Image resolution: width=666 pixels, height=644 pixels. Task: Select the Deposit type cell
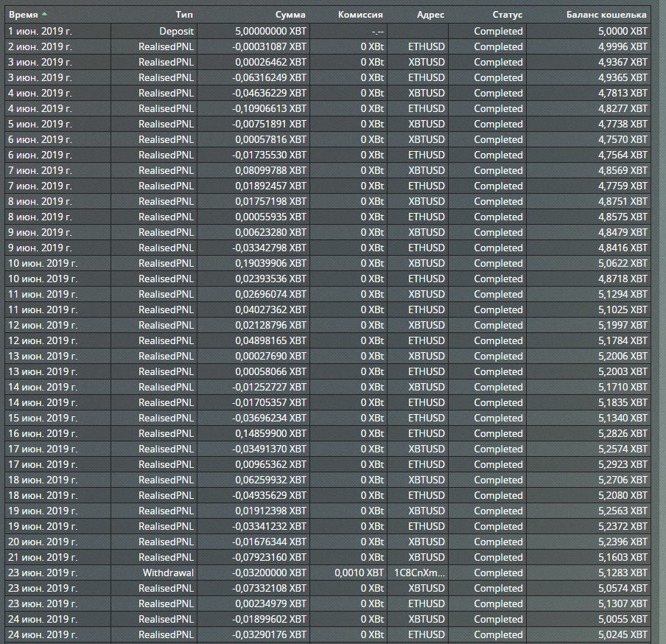(176, 31)
